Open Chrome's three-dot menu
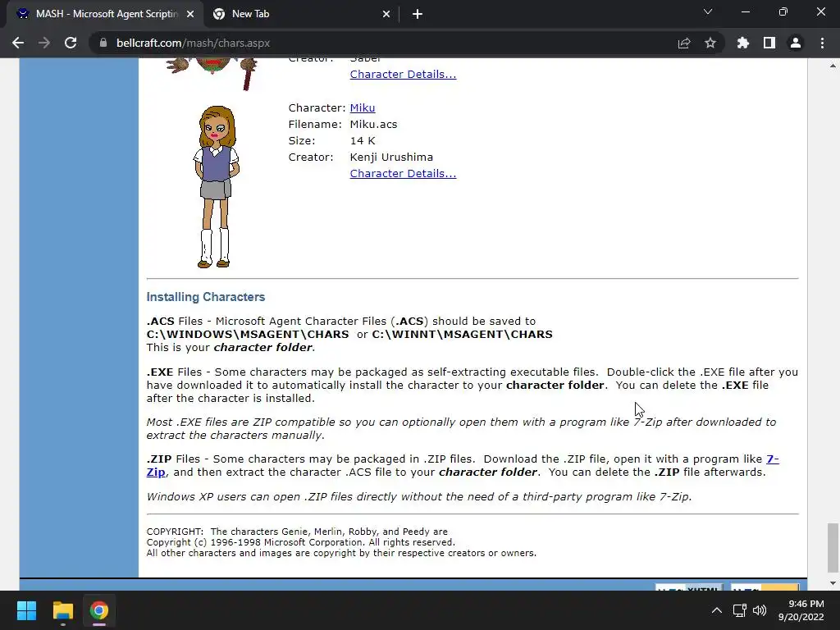840x630 pixels. [822, 43]
